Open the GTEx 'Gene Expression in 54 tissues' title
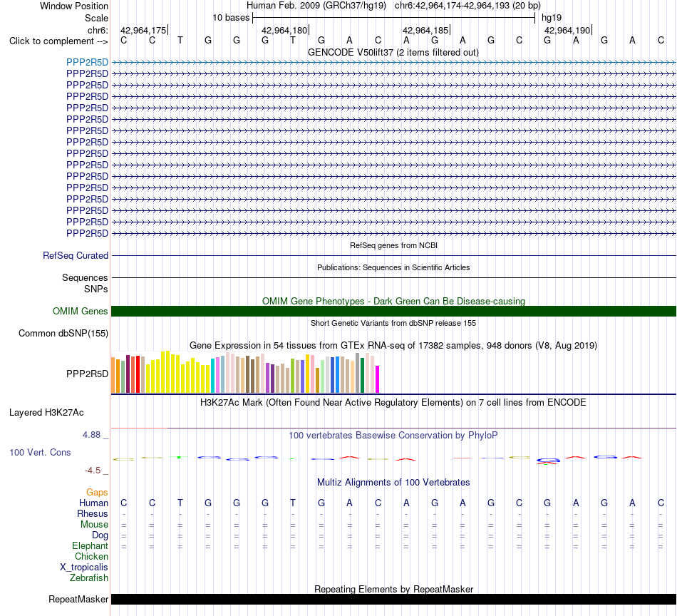This screenshot has height=616, width=677. [x=393, y=346]
